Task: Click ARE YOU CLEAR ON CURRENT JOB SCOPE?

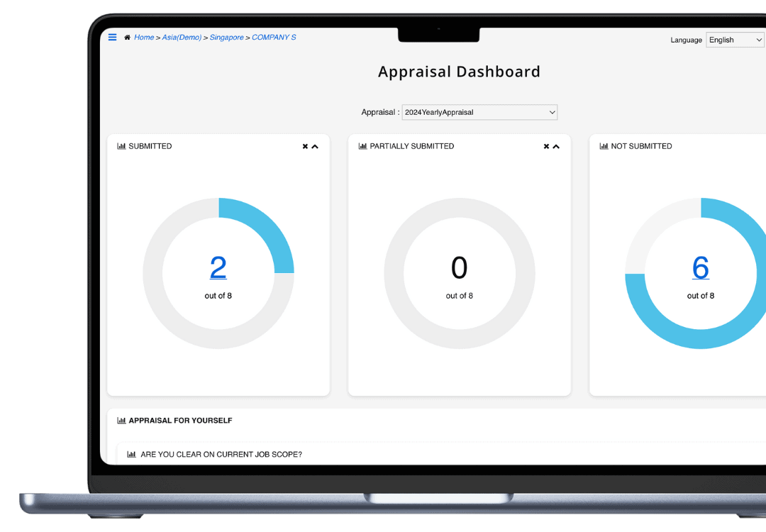Action: (221, 454)
